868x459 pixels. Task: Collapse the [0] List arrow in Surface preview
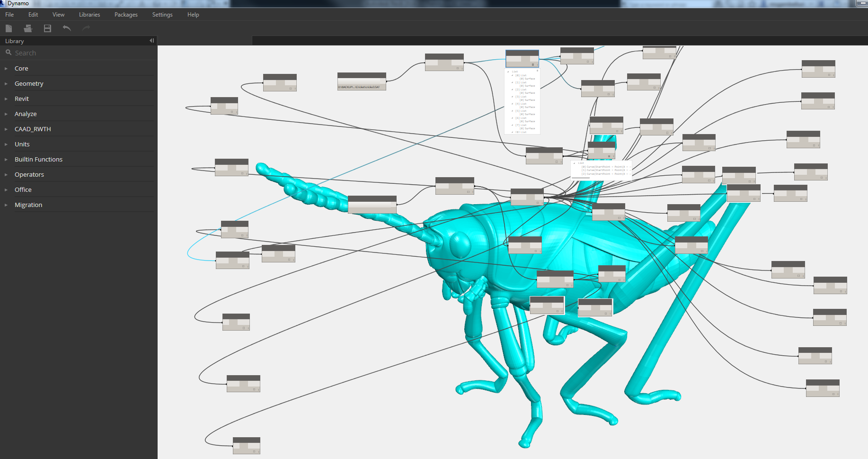[x=513, y=75]
